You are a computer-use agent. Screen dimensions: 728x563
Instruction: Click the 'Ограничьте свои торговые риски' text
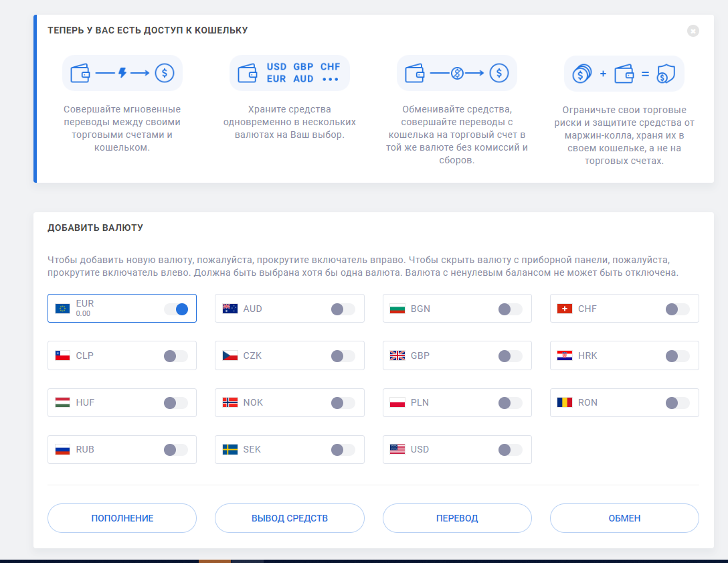click(624, 135)
